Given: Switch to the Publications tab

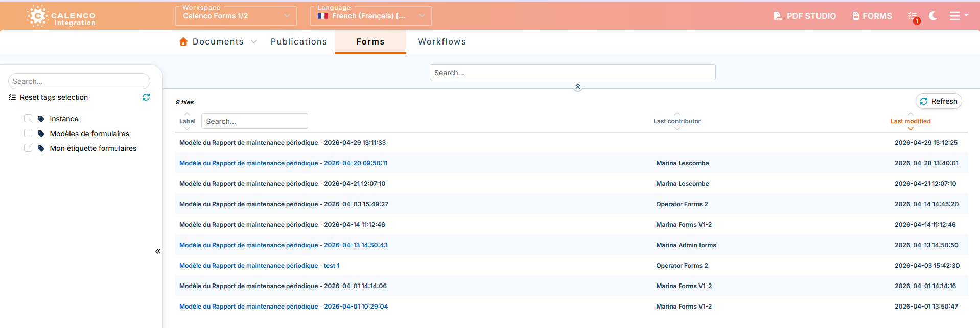Looking at the screenshot, I should (299, 42).
